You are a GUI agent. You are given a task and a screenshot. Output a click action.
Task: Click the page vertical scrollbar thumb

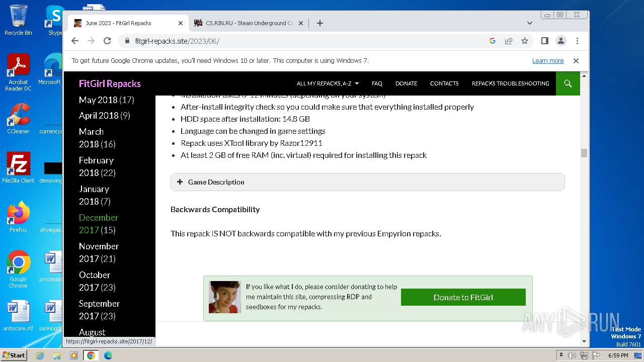[584, 153]
